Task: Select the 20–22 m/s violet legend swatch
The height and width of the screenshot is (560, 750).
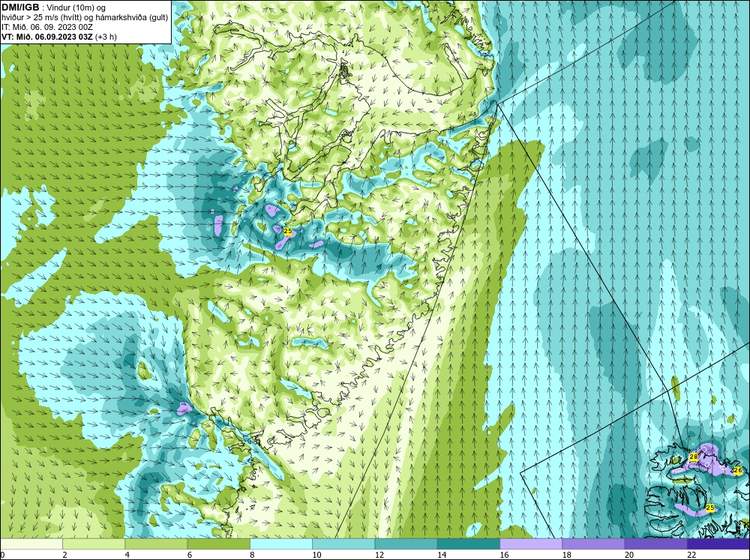Action: click(x=655, y=544)
